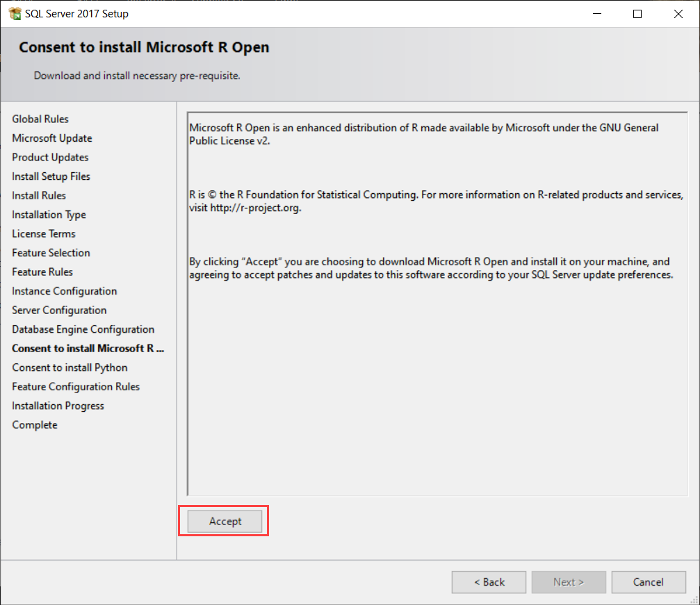The image size is (700, 605).
Task: Click the Accept button
Action: [x=225, y=522]
